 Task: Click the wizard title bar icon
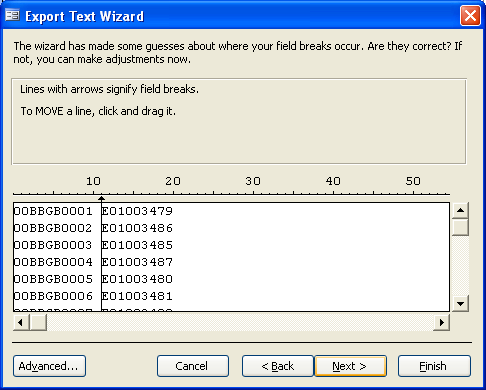[x=12, y=15]
